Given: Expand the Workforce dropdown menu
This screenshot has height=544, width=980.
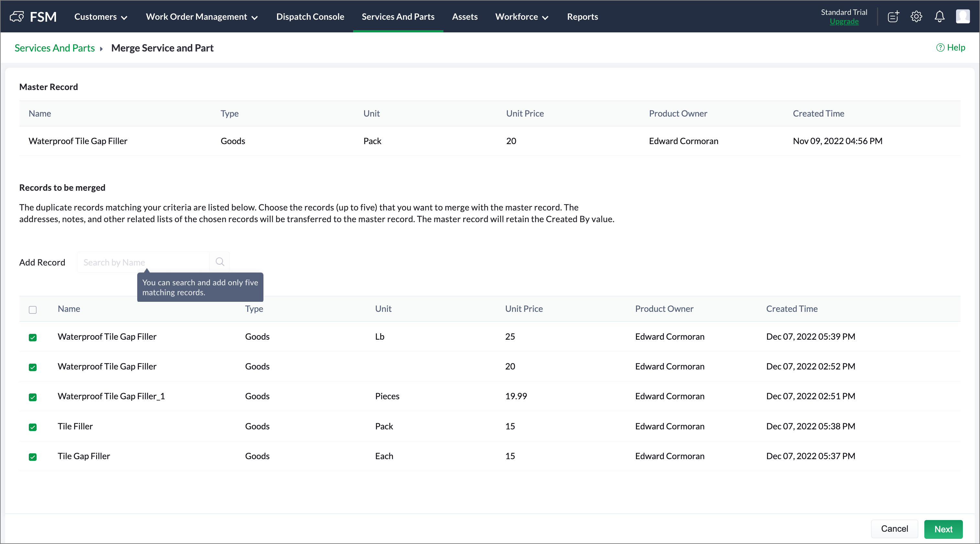Looking at the screenshot, I should [521, 17].
